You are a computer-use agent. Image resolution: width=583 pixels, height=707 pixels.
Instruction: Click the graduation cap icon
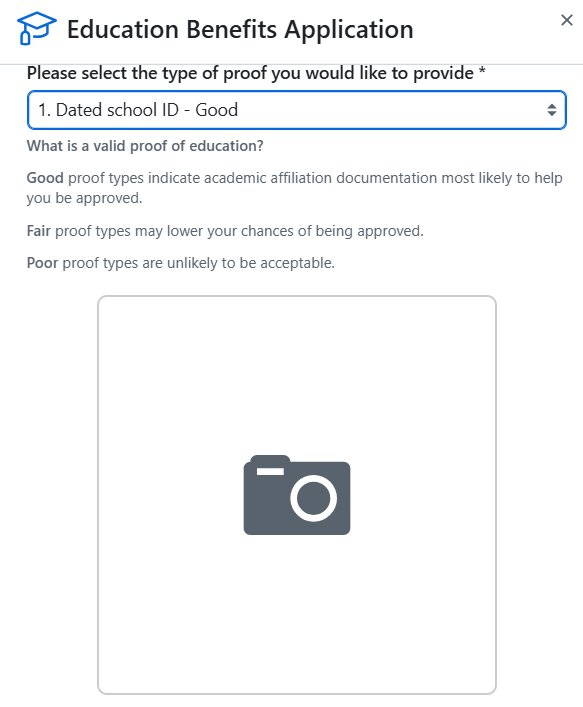tap(37, 28)
